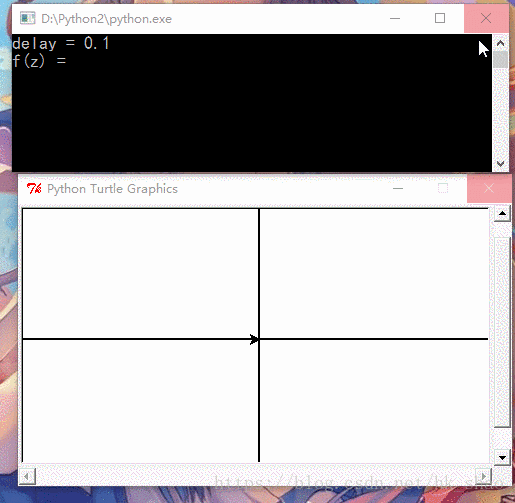Click the D:\Python2\python.exe title bar text
Screen dimensions: 515x503
coord(107,19)
